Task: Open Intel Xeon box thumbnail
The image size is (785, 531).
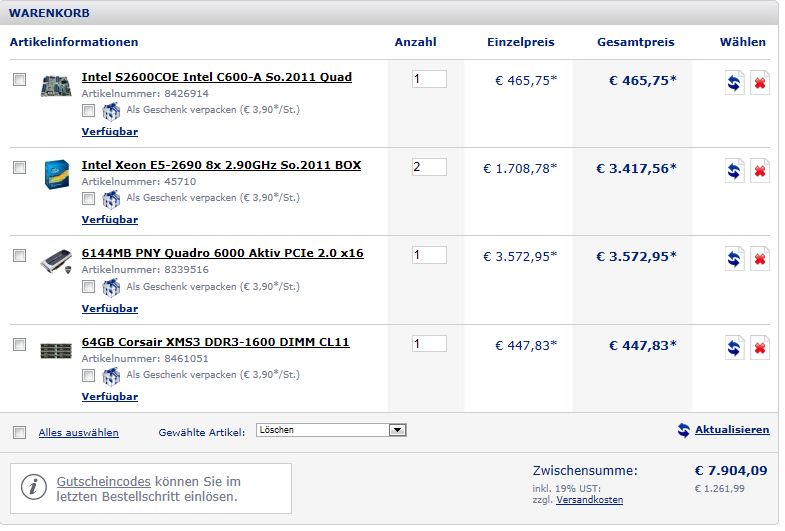Action: (x=56, y=174)
